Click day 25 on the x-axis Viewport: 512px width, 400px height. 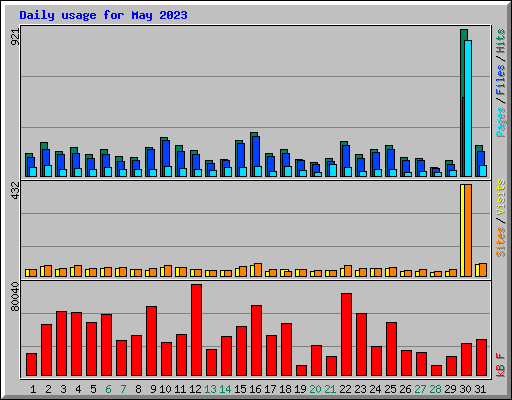tap(390, 389)
